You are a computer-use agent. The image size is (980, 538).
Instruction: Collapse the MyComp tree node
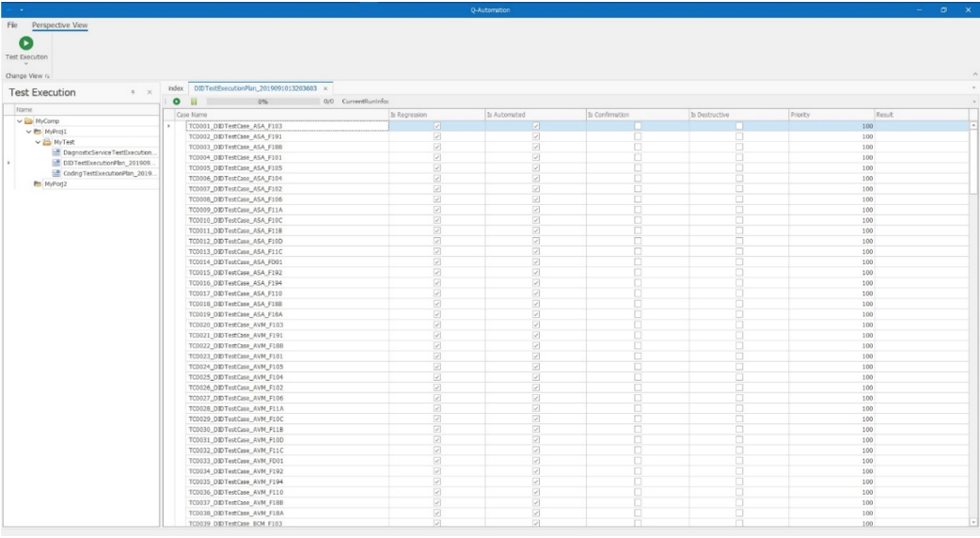tap(20, 121)
